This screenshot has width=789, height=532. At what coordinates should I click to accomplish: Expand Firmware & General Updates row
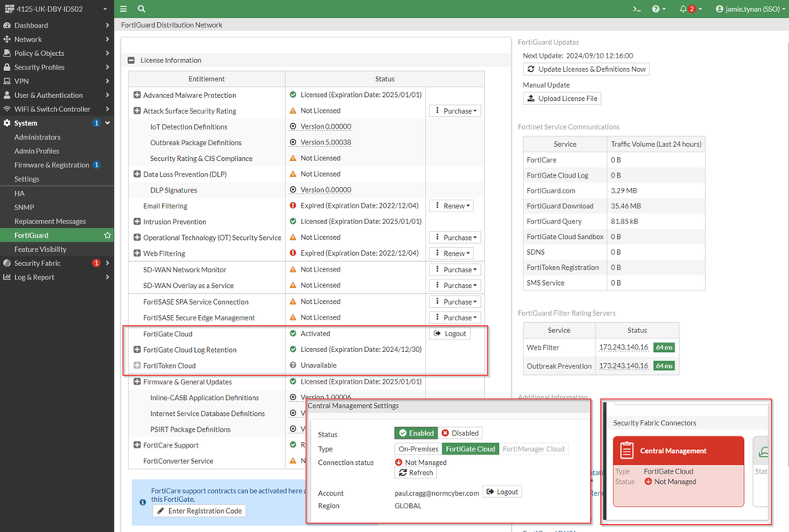tap(137, 382)
